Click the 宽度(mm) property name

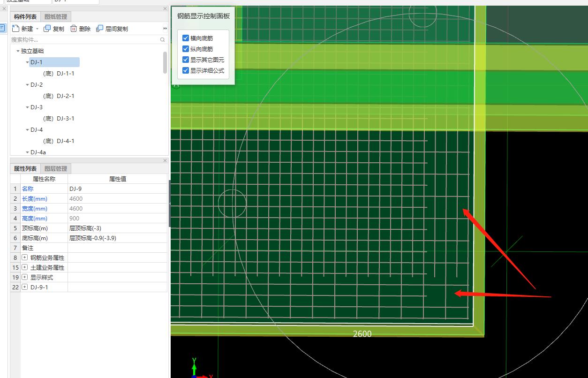click(35, 208)
